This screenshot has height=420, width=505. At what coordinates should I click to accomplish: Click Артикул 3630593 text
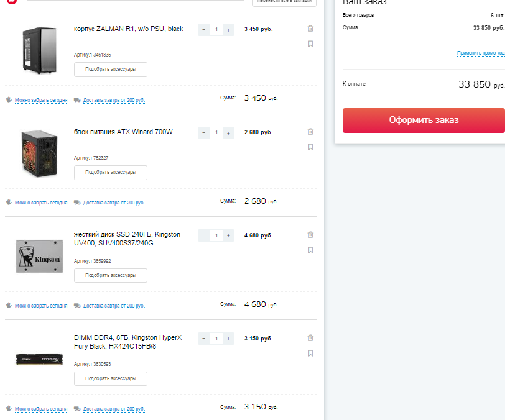[93, 364]
